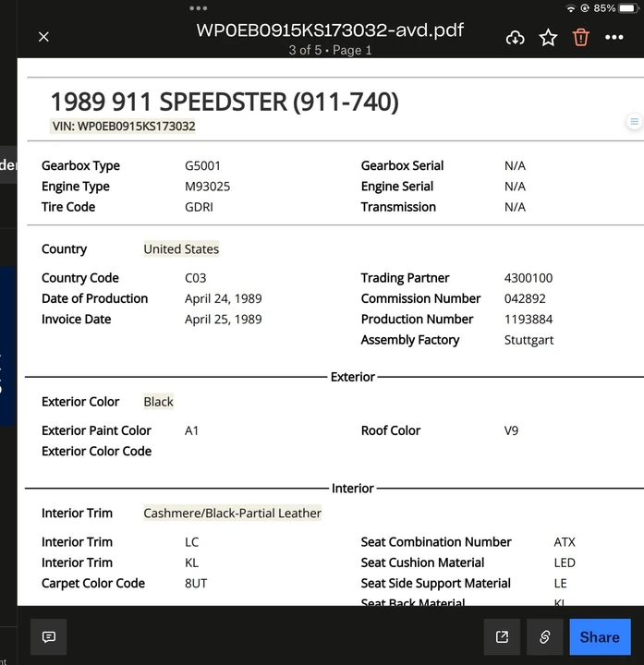Tap the Date of Production label
The width and height of the screenshot is (644, 665).
94,298
